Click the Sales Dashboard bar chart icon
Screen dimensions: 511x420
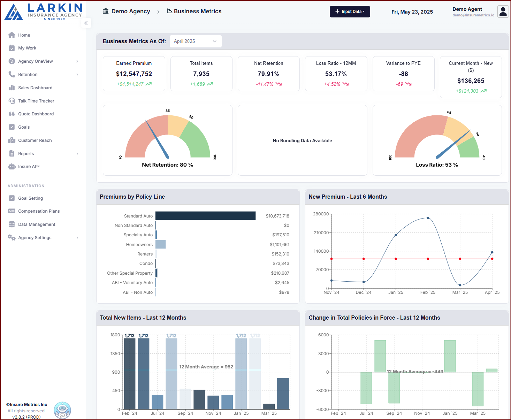click(x=12, y=88)
